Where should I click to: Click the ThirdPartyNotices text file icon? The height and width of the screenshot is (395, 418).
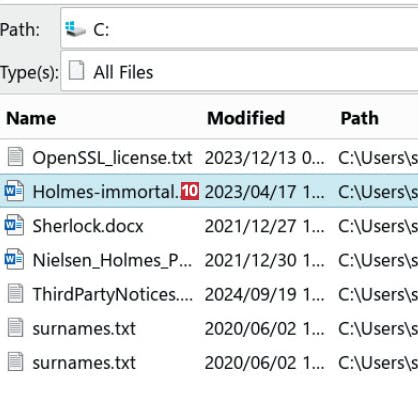pos(15,293)
